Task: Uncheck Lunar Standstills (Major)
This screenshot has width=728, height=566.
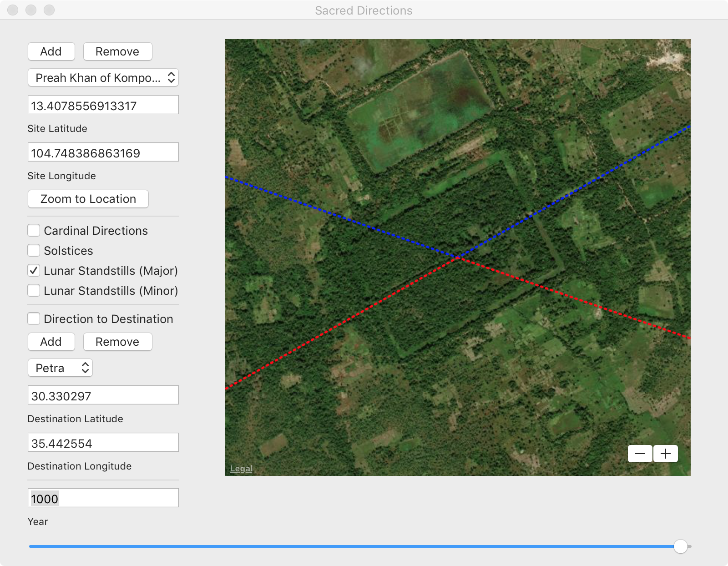Action: pos(34,271)
